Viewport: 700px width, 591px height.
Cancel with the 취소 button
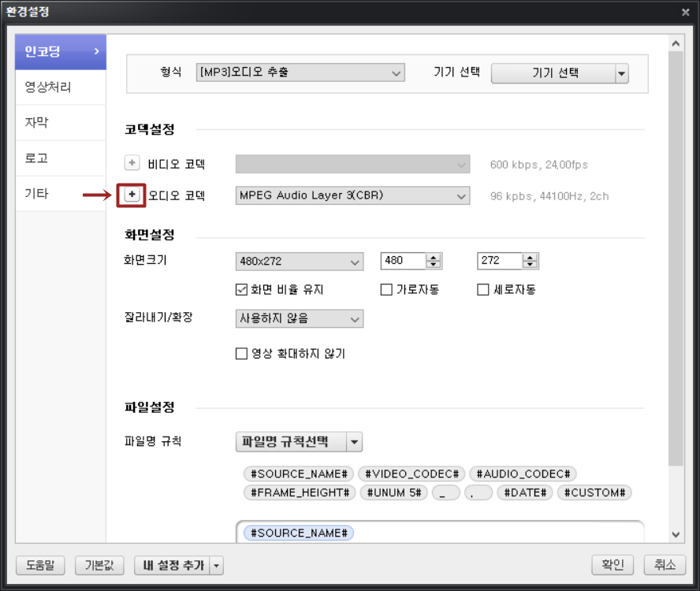[x=665, y=565]
